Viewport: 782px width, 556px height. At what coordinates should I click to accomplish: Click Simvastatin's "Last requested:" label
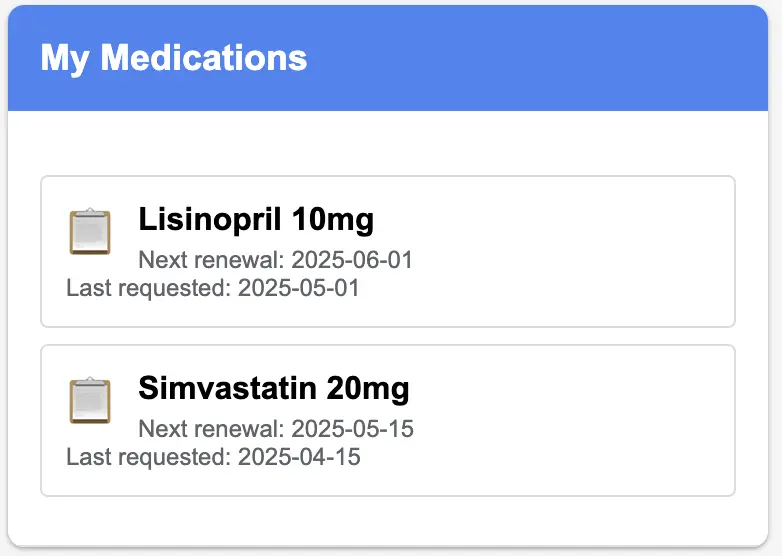(149, 457)
